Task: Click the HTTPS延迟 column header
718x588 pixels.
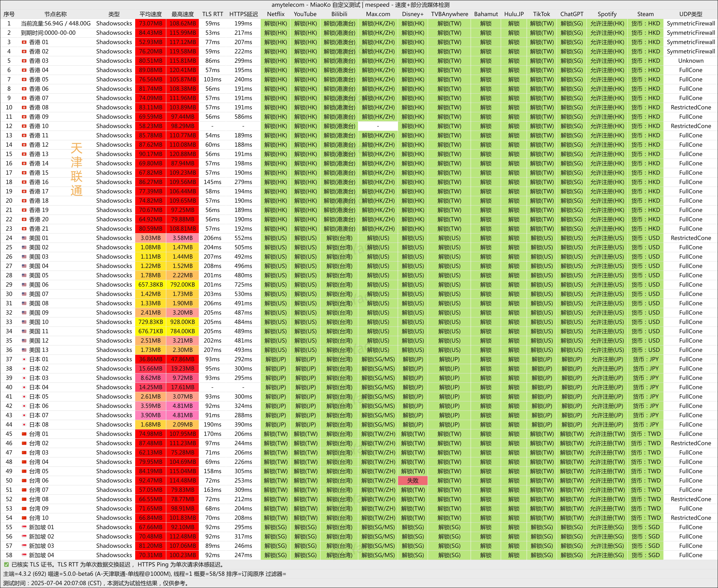Action: click(243, 14)
